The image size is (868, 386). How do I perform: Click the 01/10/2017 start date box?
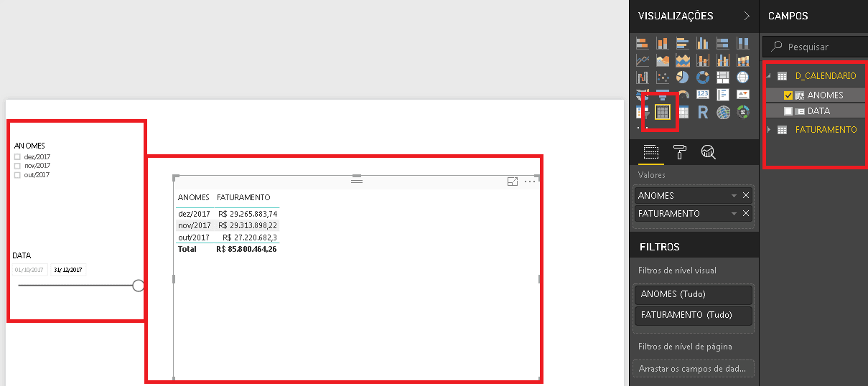29,270
